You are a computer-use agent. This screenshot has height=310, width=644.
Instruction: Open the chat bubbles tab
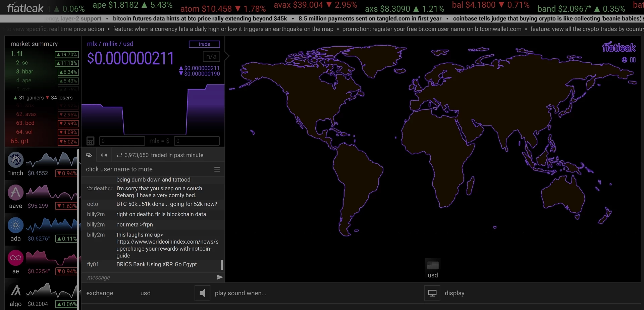(89, 155)
